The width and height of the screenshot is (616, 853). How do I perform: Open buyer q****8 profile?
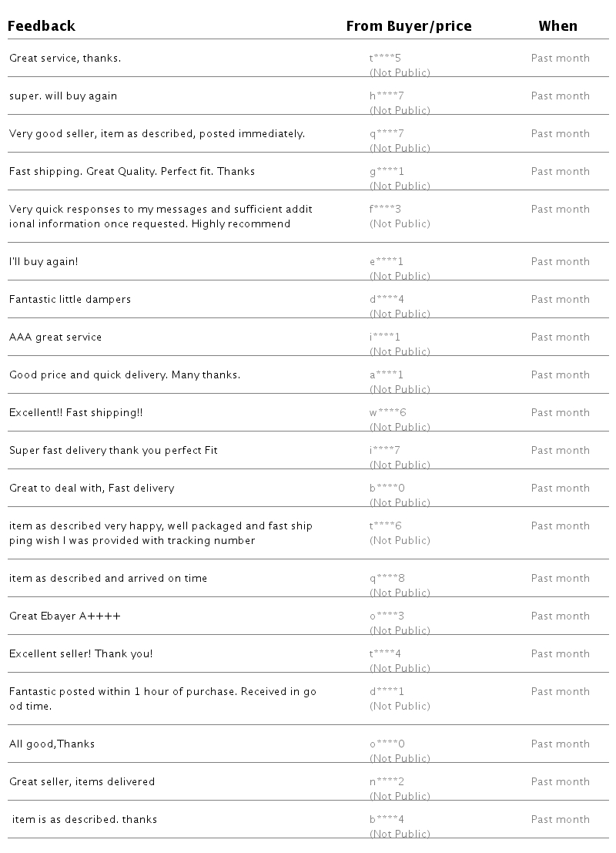pyautogui.click(x=387, y=579)
